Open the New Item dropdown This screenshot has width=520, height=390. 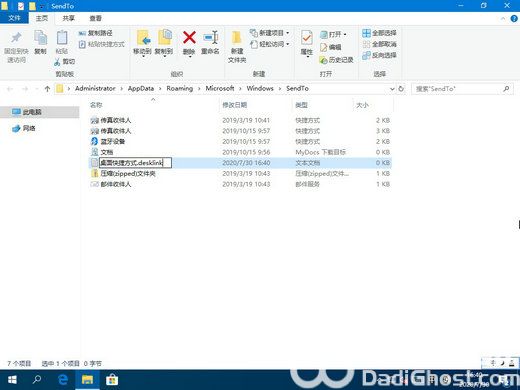[x=269, y=33]
